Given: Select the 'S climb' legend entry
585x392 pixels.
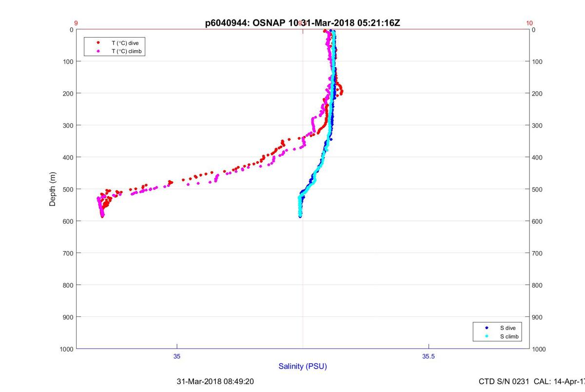Looking at the screenshot, I should click(x=497, y=336).
